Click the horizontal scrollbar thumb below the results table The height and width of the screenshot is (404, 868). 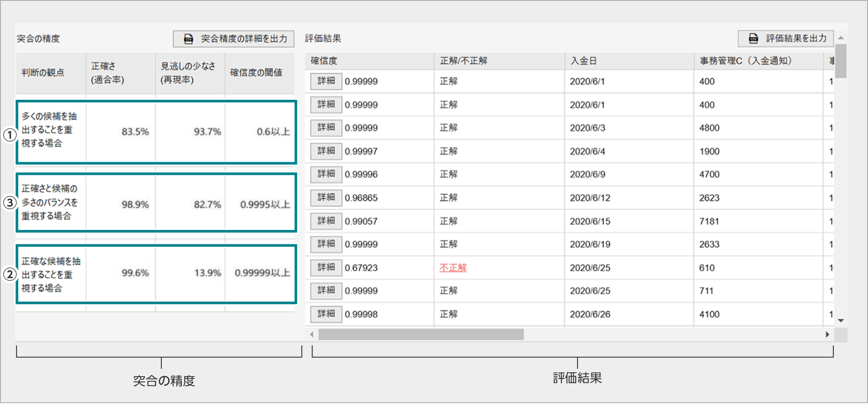[x=421, y=335]
